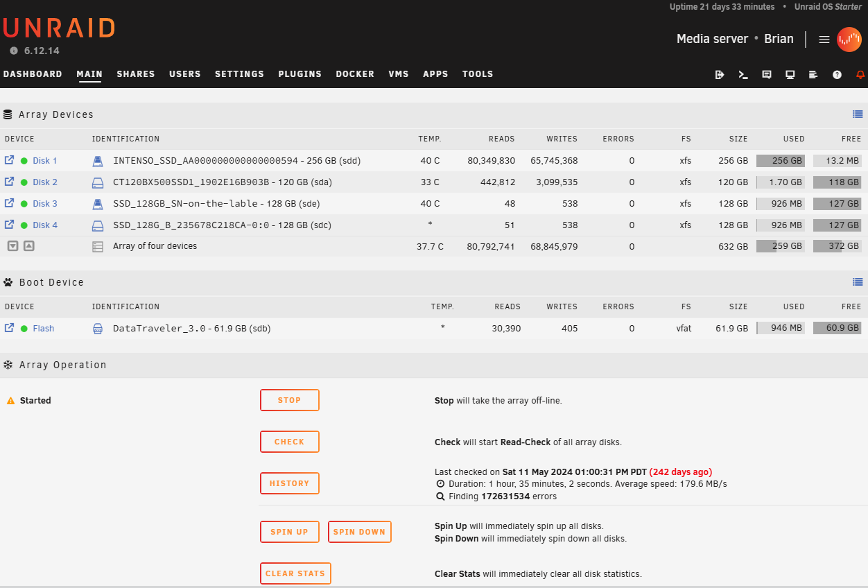The image size is (868, 588).
Task: Click the Disk 1 external link icon
Action: point(9,160)
